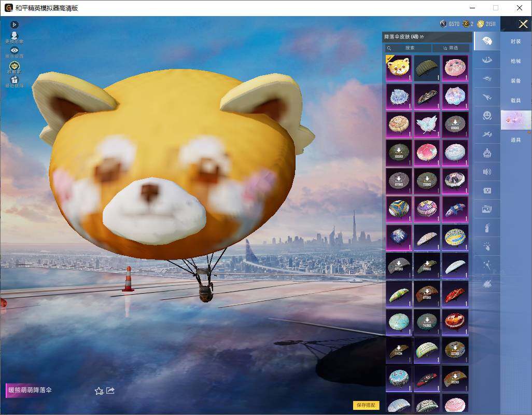
Task: Minimize the 和平精英模拟器 window
Action: coord(472,8)
